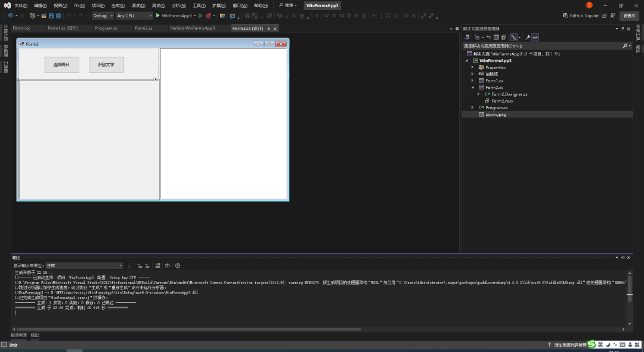Start debugging with the green WinFormsApp3 play button
The height and width of the screenshot is (352, 644).
coord(158,16)
